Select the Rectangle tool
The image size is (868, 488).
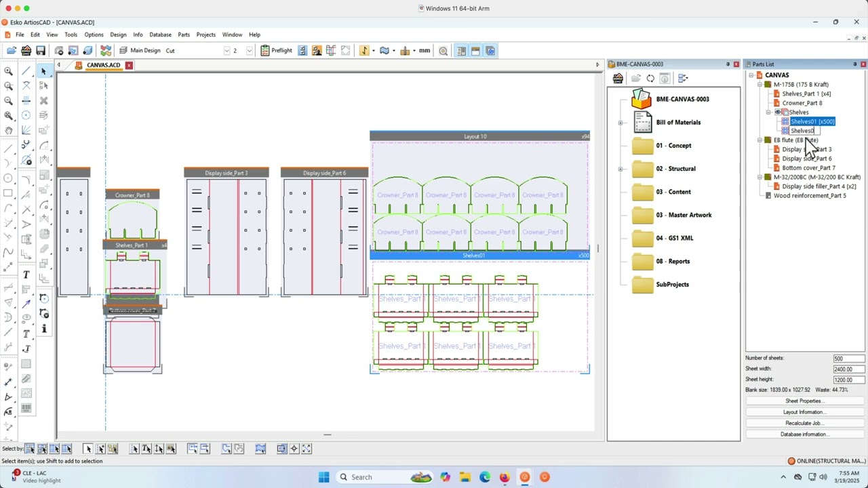(x=8, y=193)
